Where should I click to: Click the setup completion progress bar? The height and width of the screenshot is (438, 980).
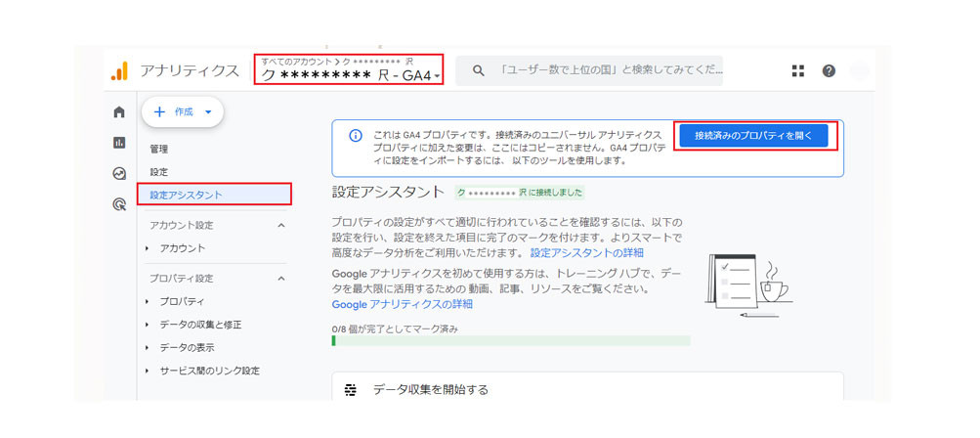[511, 341]
